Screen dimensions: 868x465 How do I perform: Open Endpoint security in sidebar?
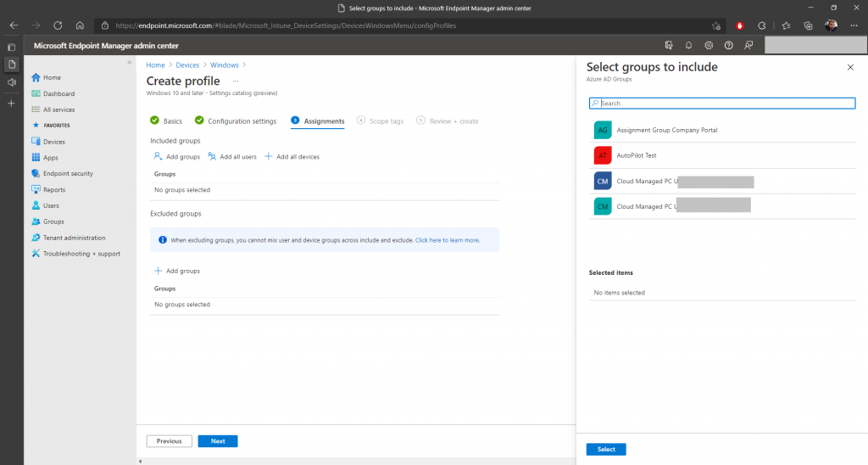click(x=68, y=173)
